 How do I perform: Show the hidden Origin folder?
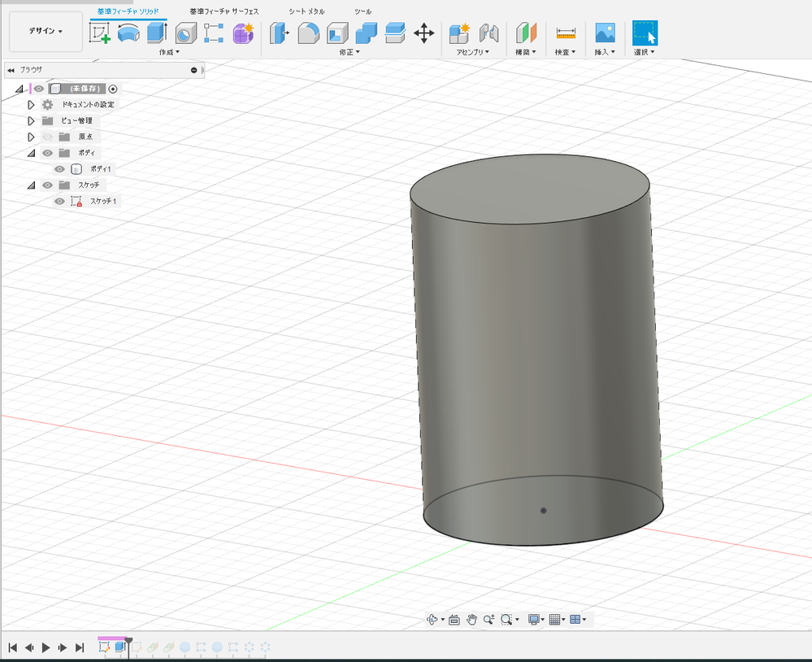coord(48,137)
